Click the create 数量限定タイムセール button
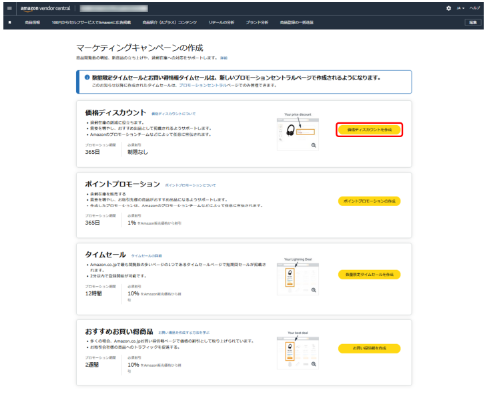This screenshot has height=393, width=486. (x=369, y=275)
